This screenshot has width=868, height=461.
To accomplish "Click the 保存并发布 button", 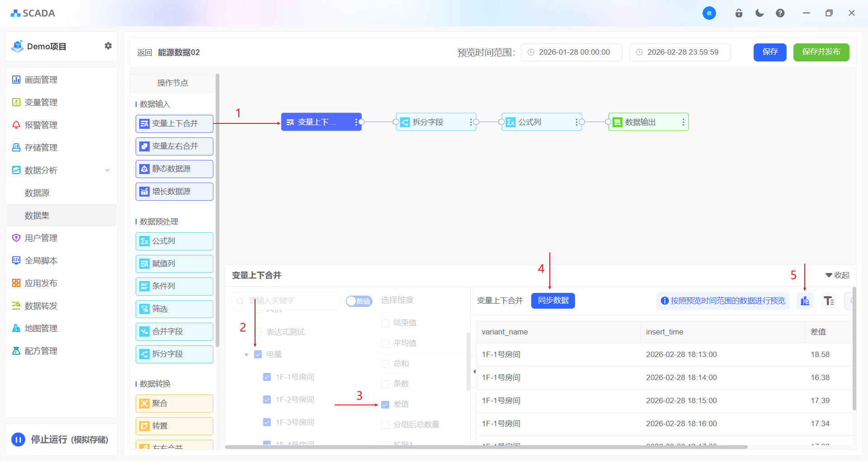I will pyautogui.click(x=821, y=52).
